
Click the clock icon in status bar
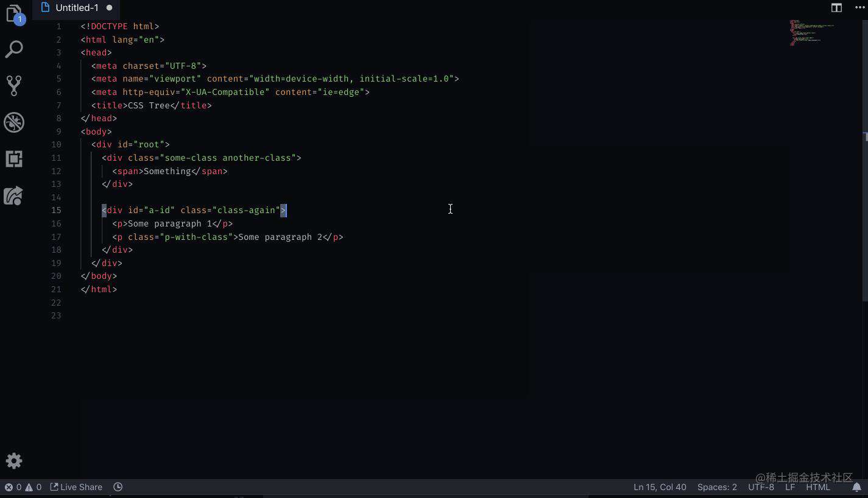click(118, 487)
